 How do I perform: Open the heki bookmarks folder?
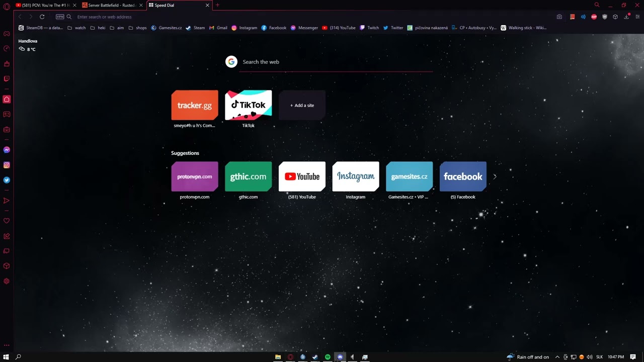tap(98, 28)
